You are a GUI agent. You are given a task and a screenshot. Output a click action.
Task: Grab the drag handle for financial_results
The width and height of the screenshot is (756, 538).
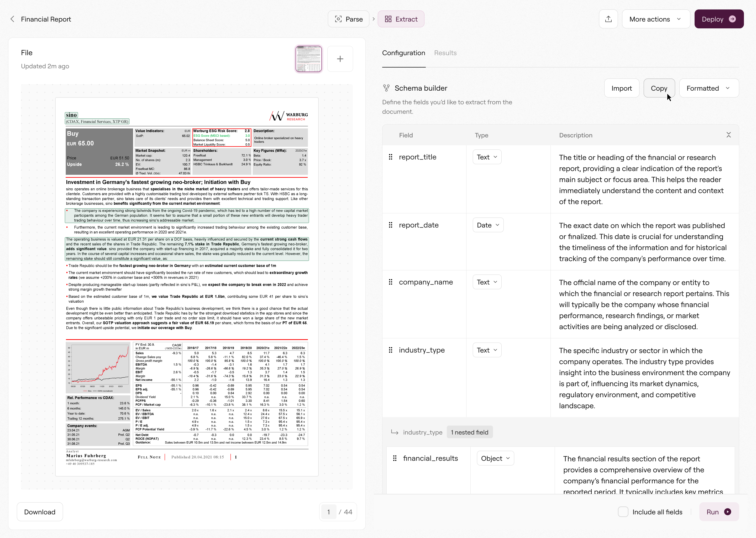click(395, 458)
